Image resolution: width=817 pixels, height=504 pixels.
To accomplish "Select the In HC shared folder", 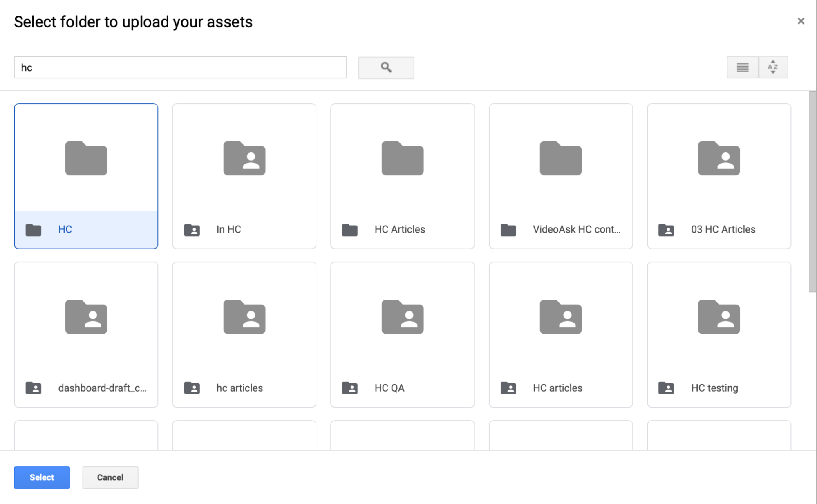I will click(x=244, y=176).
